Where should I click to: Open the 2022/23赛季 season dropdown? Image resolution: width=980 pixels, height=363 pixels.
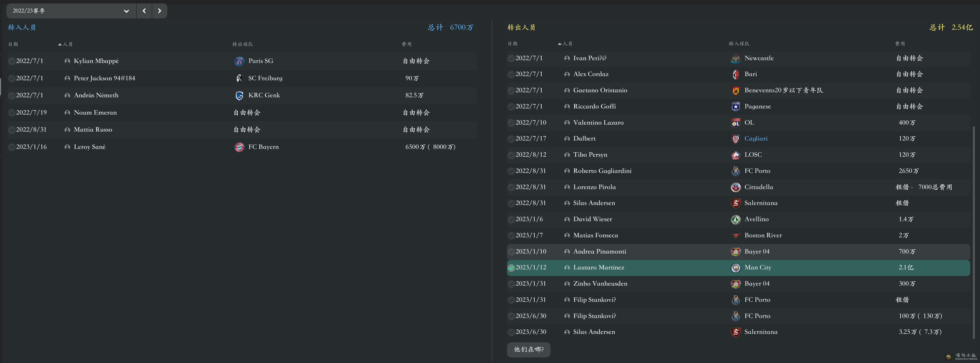tap(71, 11)
